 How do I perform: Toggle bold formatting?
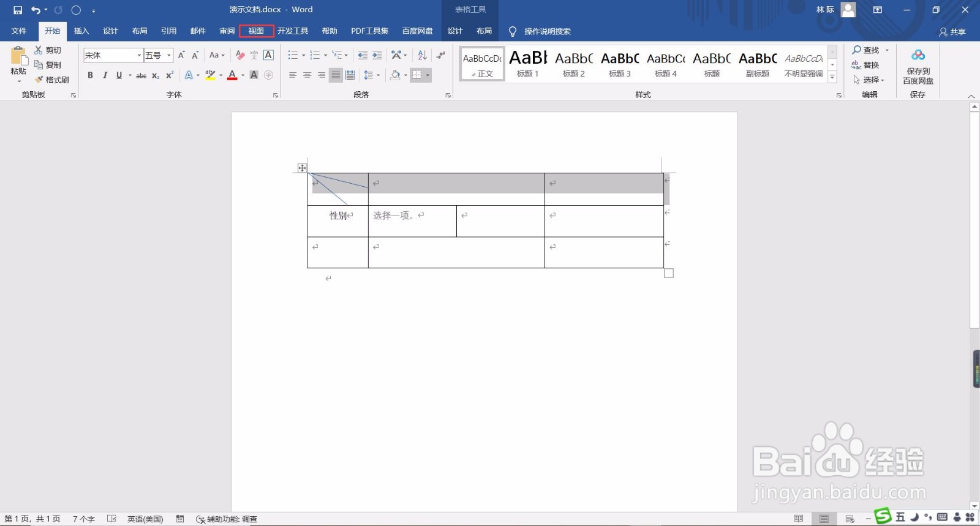pos(90,75)
